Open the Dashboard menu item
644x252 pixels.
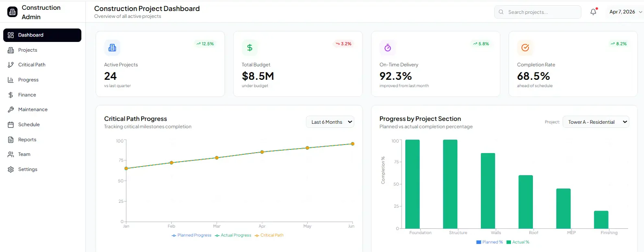[x=42, y=35]
